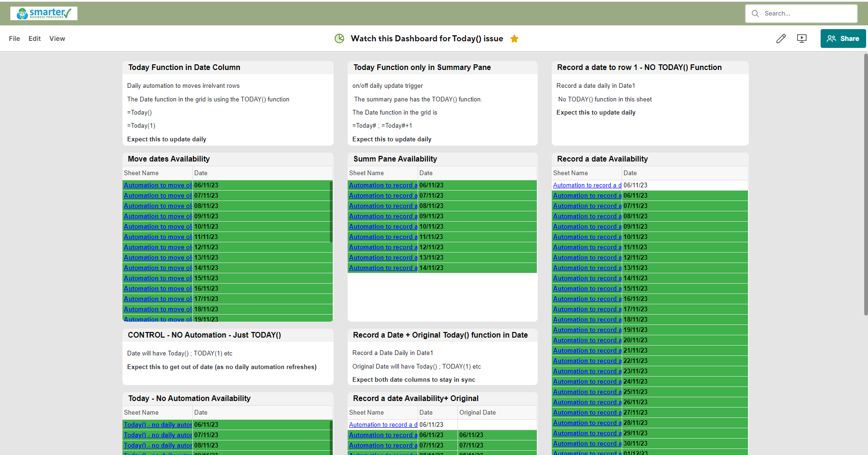The image size is (868, 455).
Task: Open Record a date link for 20/11/23
Action: (x=587, y=340)
